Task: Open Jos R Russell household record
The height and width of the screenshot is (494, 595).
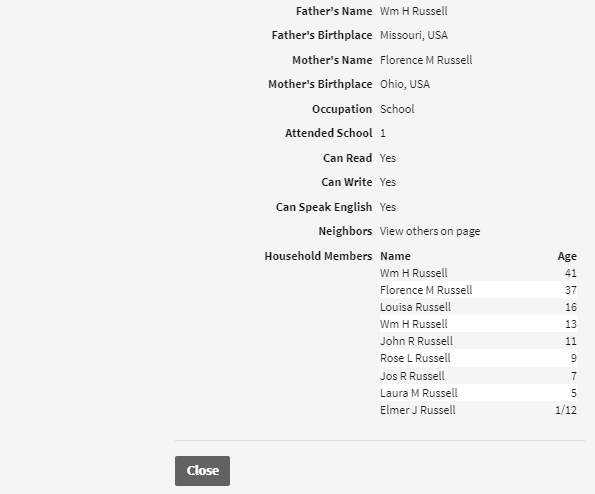Action: (x=412, y=376)
